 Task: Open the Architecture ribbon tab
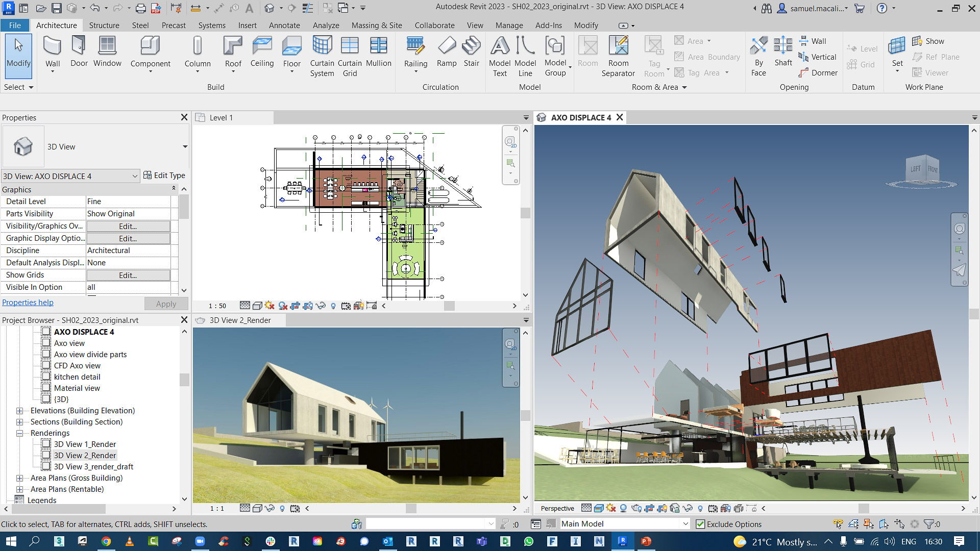(x=57, y=26)
